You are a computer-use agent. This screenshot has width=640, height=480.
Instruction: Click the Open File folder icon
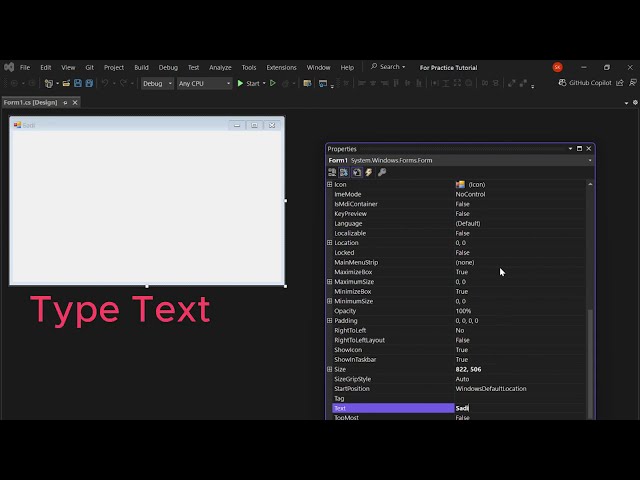pyautogui.click(x=66, y=83)
